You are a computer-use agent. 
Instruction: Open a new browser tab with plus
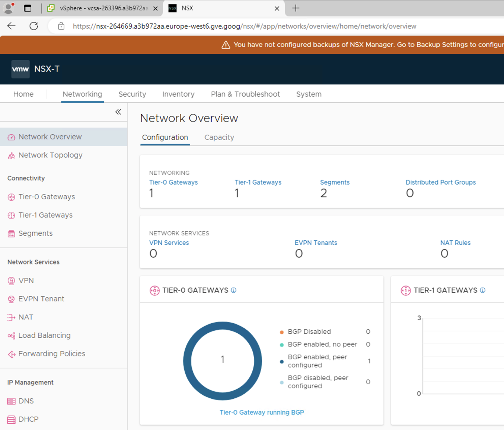296,8
